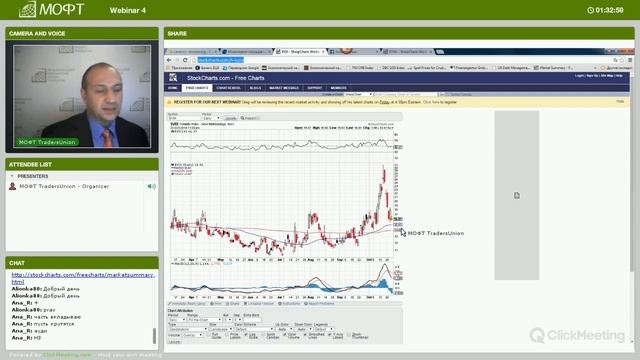
Task: Toggle the Price Labels checkbox
Action: coord(227,335)
